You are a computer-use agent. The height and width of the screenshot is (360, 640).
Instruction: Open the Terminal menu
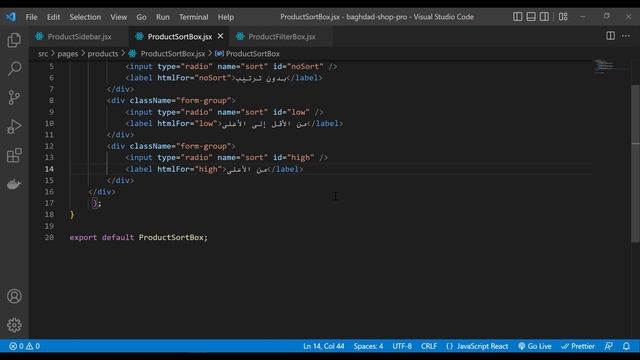(193, 17)
